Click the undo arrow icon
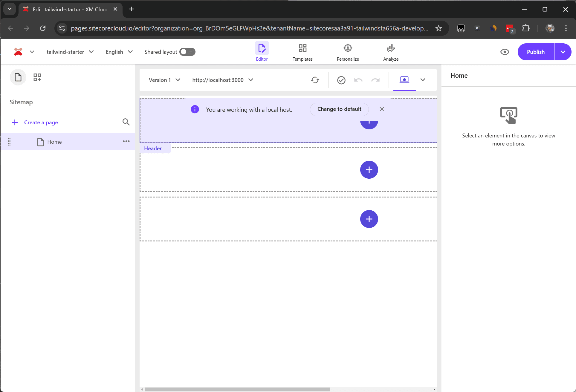Screen dimensions: 576x392 point(358,80)
